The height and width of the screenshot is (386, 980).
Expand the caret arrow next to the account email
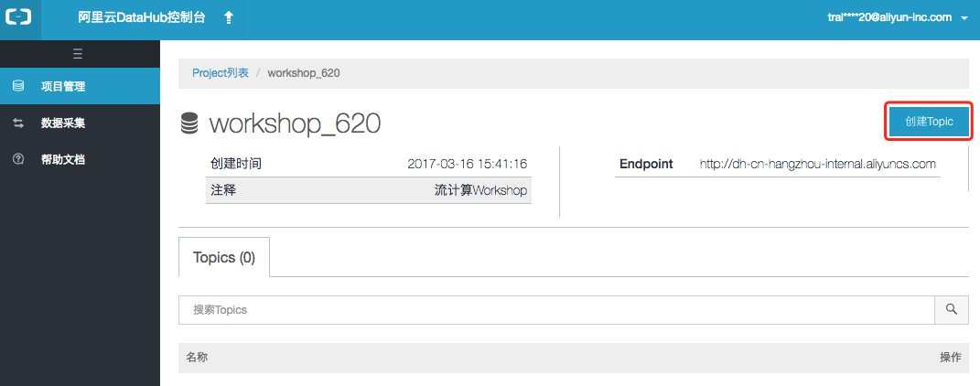pyautogui.click(x=964, y=18)
